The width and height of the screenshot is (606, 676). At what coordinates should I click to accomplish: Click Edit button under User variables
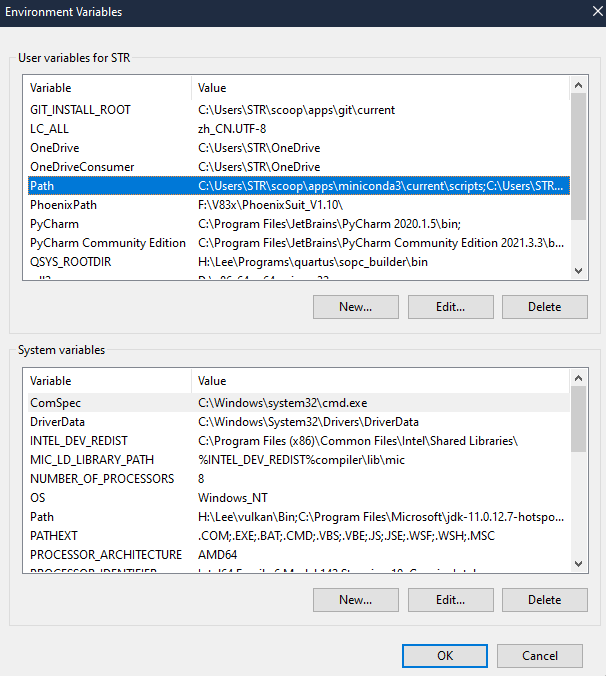pyautogui.click(x=450, y=307)
